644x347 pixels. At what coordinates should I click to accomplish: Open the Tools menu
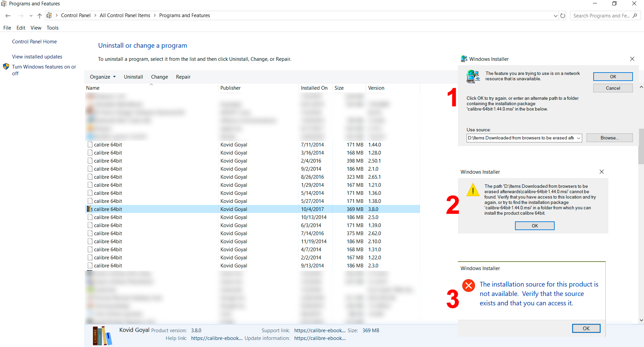[52, 28]
